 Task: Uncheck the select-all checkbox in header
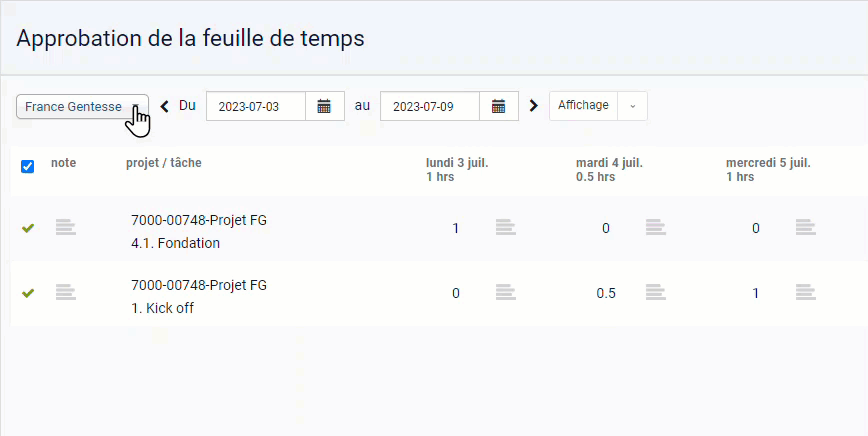click(x=27, y=167)
